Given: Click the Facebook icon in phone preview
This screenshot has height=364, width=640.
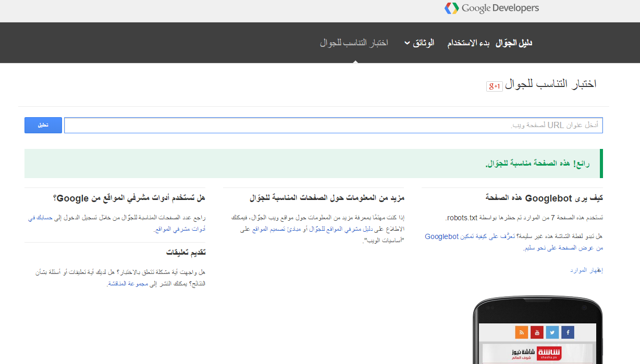Looking at the screenshot, I should point(568,332).
